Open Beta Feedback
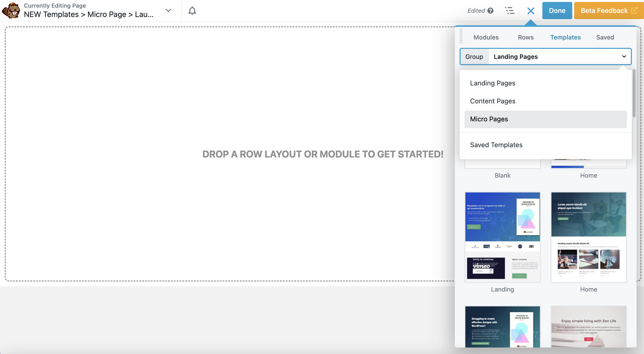Screen dimensions: 644x354 click(x=605, y=10)
